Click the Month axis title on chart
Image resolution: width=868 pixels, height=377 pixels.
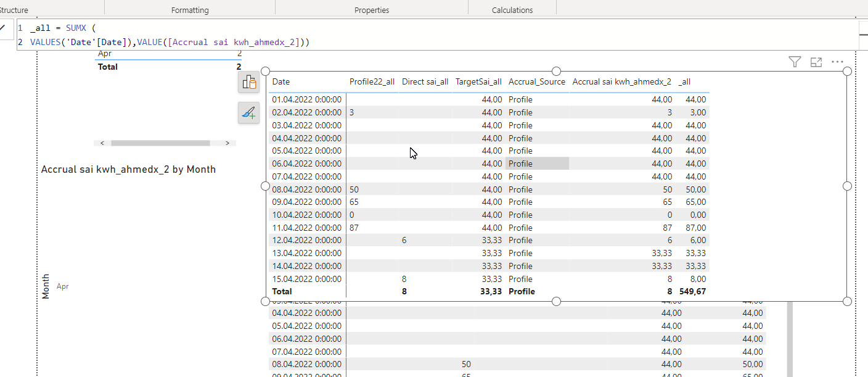pos(46,287)
